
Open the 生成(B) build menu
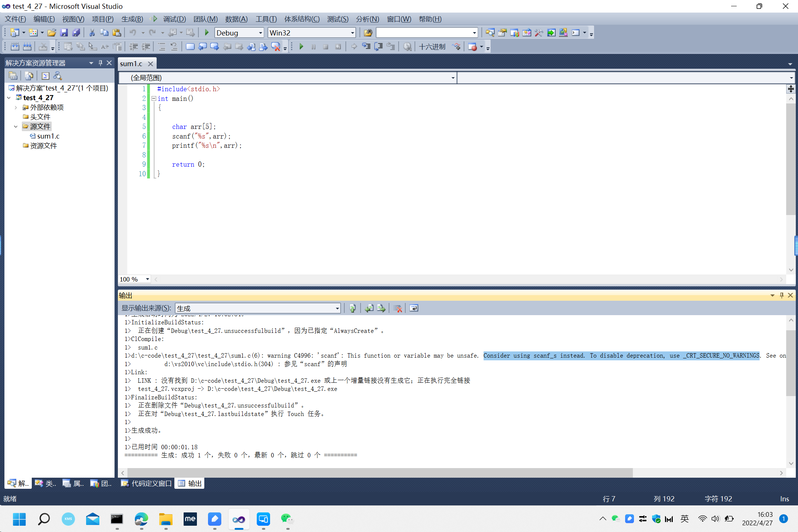click(132, 19)
